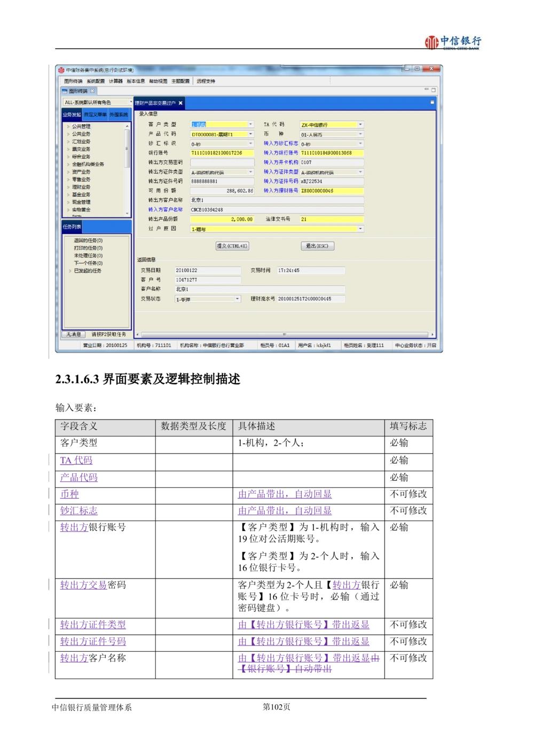Switch to the 外围系统 tab
534x756 pixels.
click(x=119, y=115)
